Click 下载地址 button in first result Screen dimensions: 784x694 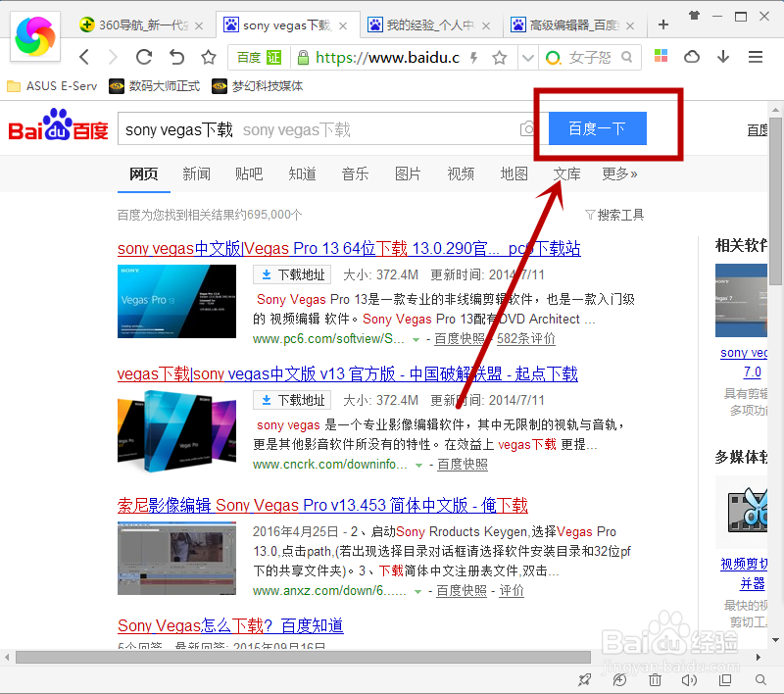coord(292,274)
